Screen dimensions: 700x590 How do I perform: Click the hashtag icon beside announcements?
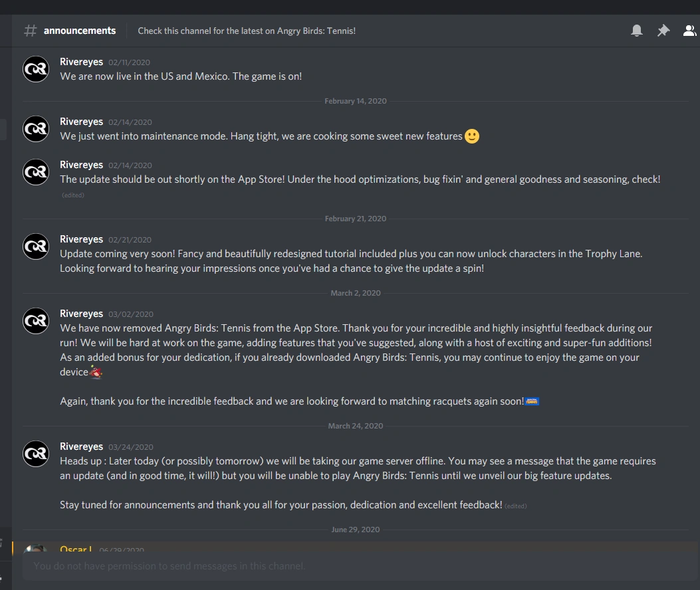(30, 31)
